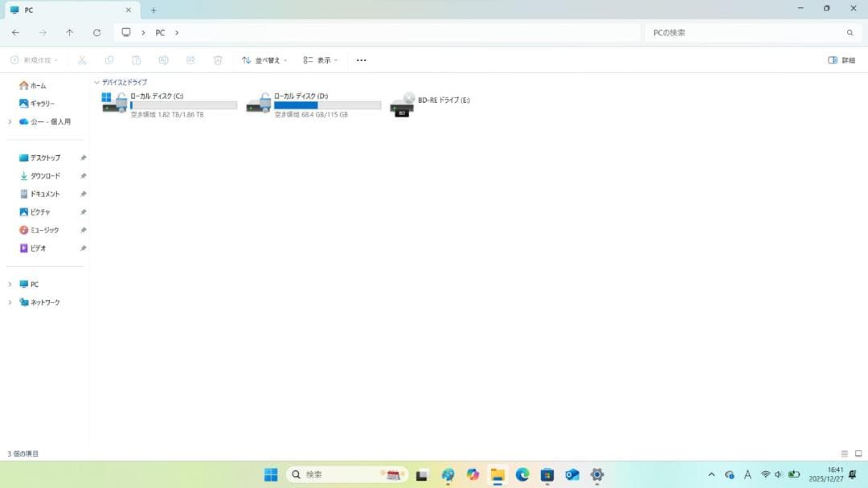Open Copilot from the taskbar
Image resolution: width=868 pixels, height=488 pixels.
tap(473, 474)
